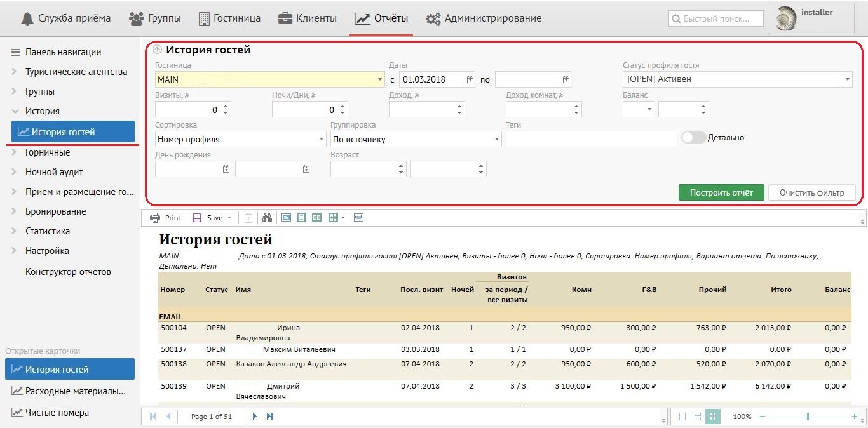Open the Группировка dropdown
The image size is (868, 428).
click(x=497, y=139)
